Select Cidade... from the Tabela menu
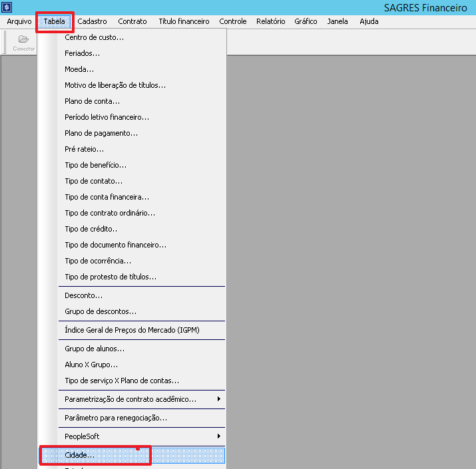The height and width of the screenshot is (469, 476). (80, 455)
